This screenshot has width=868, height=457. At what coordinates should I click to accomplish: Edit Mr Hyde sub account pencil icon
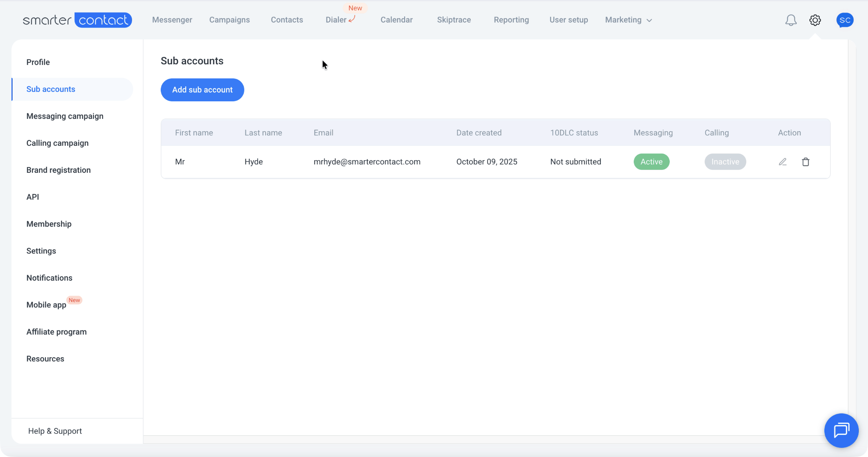(783, 162)
